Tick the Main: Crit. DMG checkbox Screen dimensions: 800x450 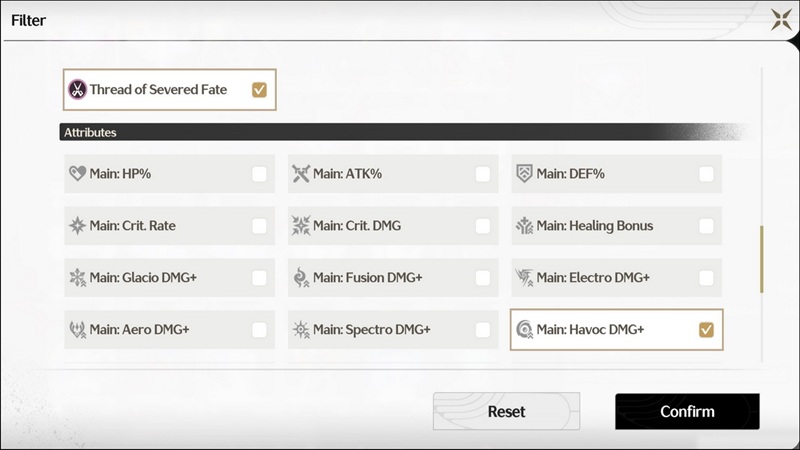pos(483,226)
